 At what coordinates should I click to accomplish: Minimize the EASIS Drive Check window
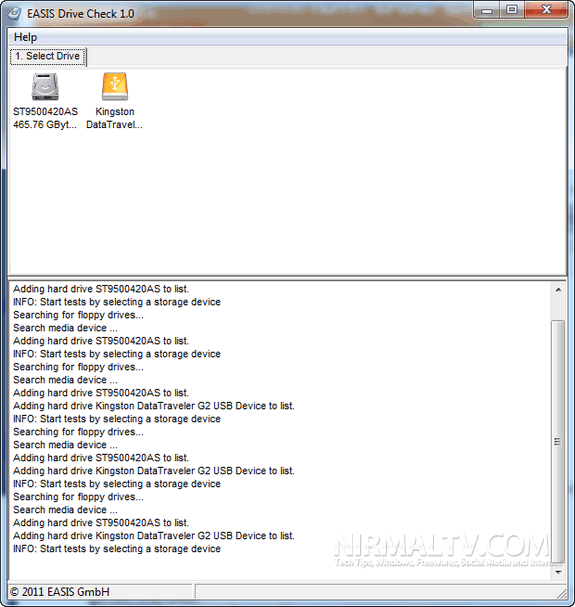(487, 10)
